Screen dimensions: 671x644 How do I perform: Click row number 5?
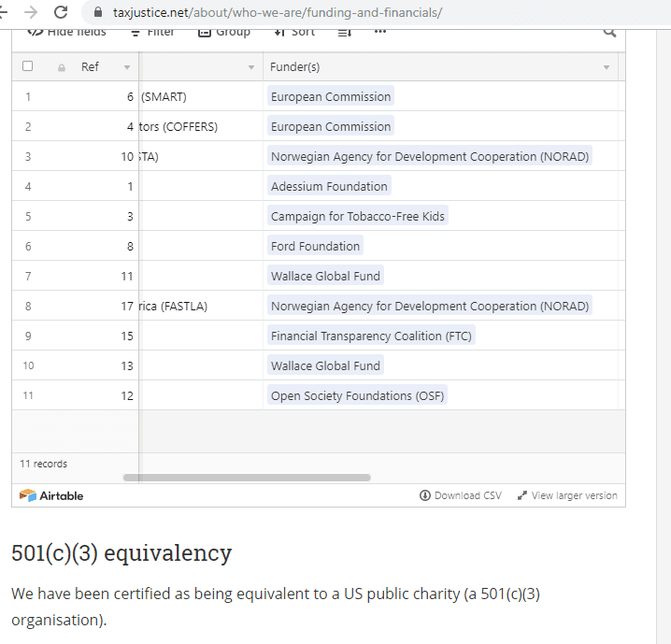pyautogui.click(x=28, y=217)
